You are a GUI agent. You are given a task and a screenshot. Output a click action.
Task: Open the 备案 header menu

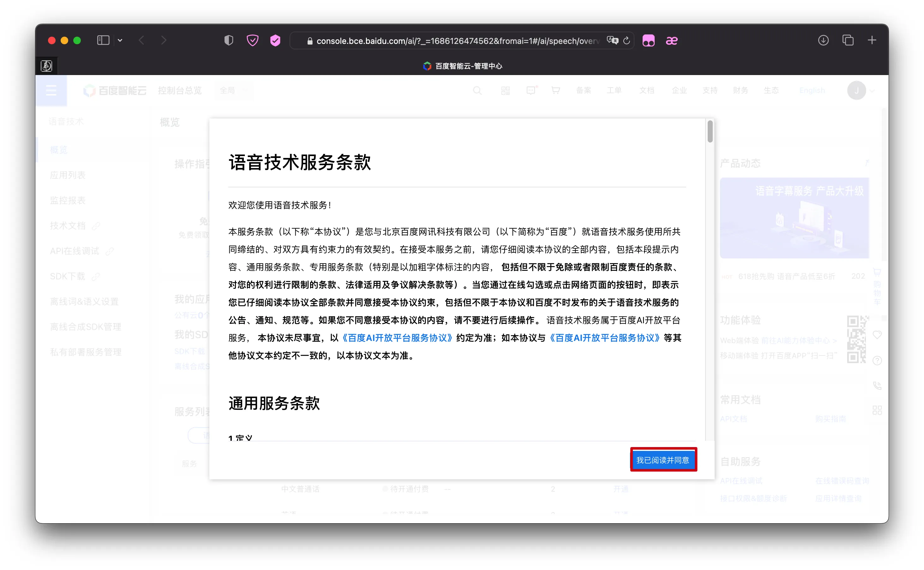click(584, 90)
